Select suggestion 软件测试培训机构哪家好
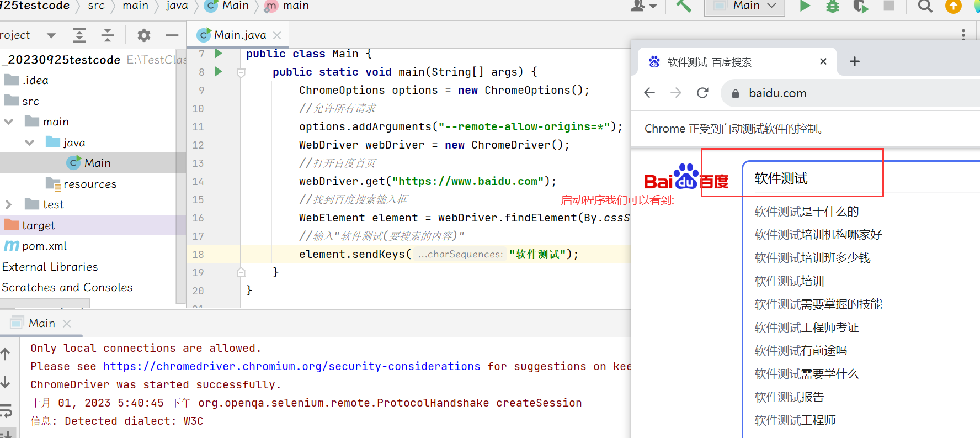Viewport: 980px width, 438px height. (x=818, y=235)
